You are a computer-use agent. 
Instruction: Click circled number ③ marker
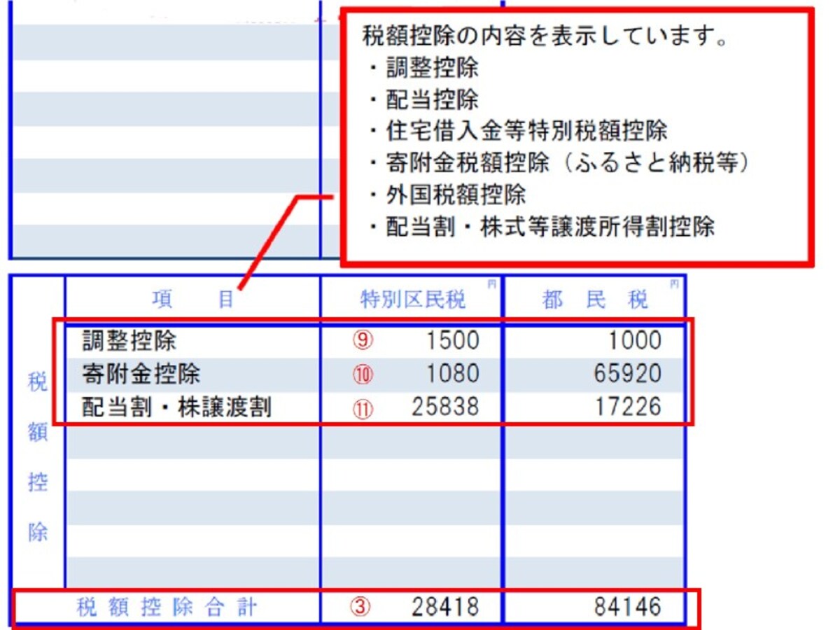coord(360,607)
